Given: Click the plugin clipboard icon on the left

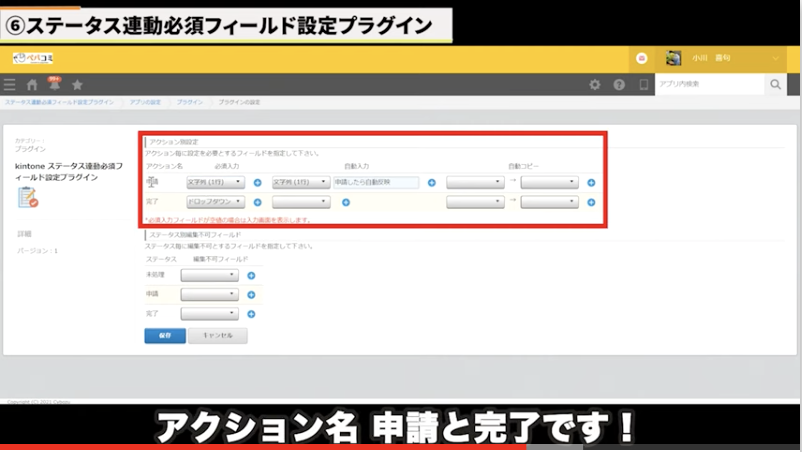Looking at the screenshot, I should [27, 196].
